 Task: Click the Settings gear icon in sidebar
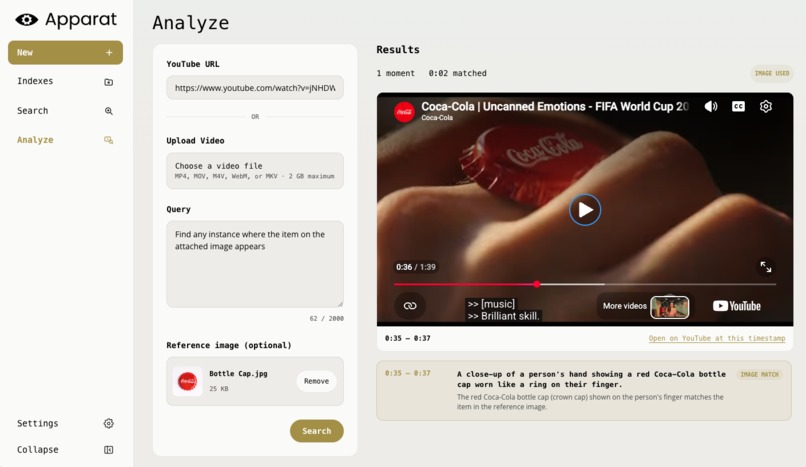tap(108, 423)
